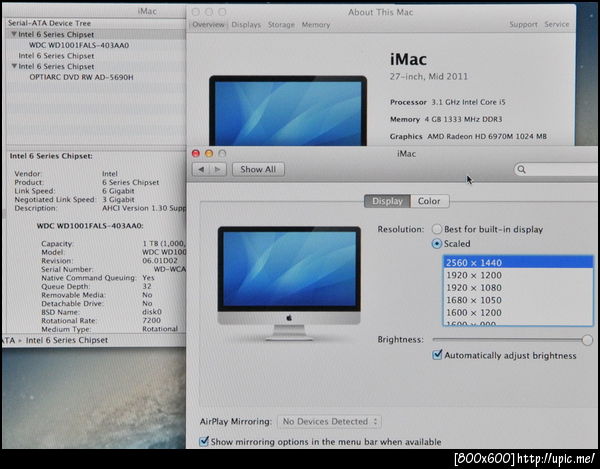
Task: Collapse the Intel 6 Series Chipset above OPTIARC DVD
Action: coord(14,66)
